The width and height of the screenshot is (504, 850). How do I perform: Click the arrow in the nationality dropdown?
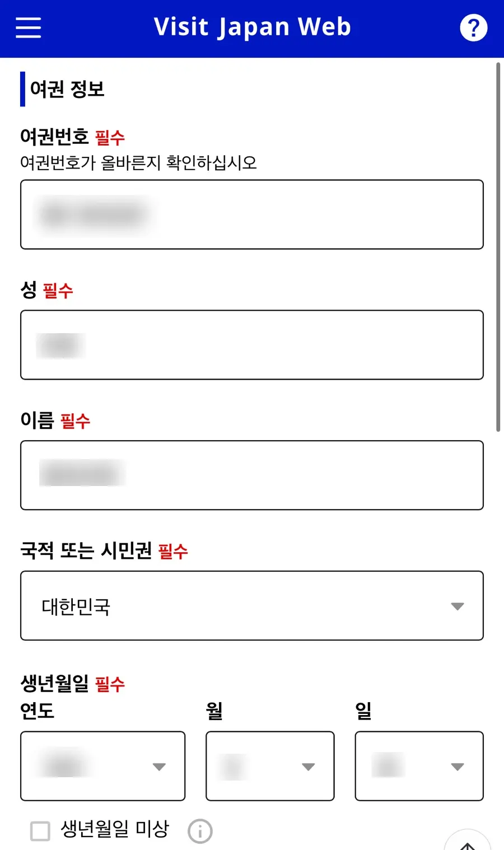(x=458, y=606)
